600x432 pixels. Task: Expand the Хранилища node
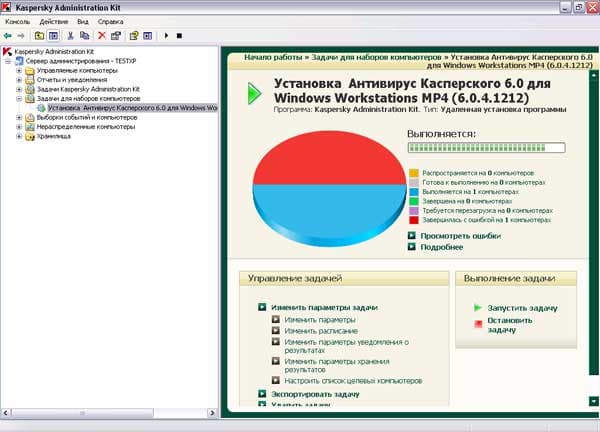pyautogui.click(x=19, y=136)
